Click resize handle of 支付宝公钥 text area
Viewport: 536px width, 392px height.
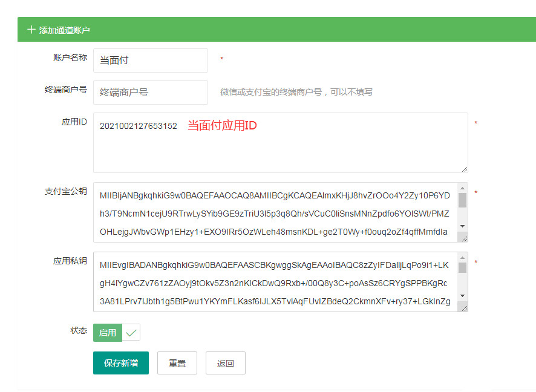pyautogui.click(x=464, y=238)
